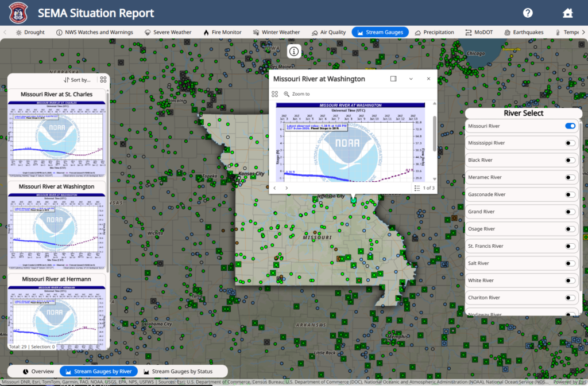Disable the Missouri River toggle
The height and width of the screenshot is (386, 588).
[570, 126]
